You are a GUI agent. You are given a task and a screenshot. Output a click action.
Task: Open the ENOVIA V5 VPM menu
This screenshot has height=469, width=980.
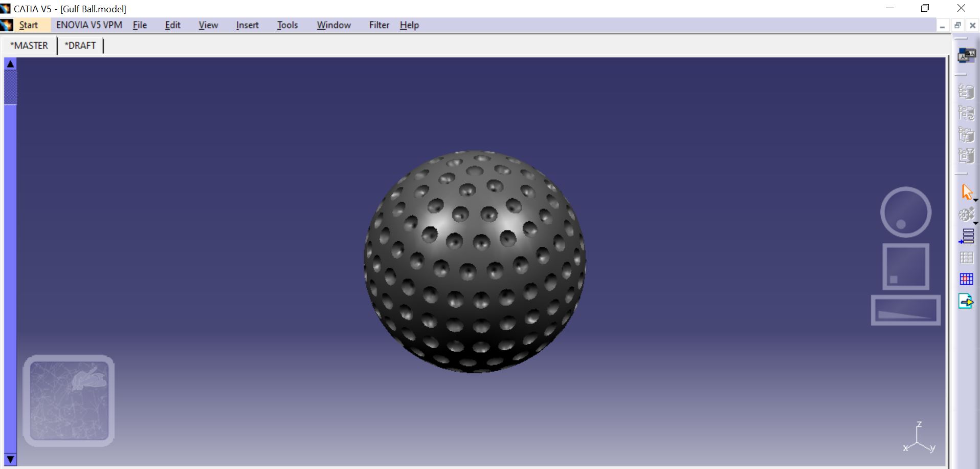tap(89, 25)
